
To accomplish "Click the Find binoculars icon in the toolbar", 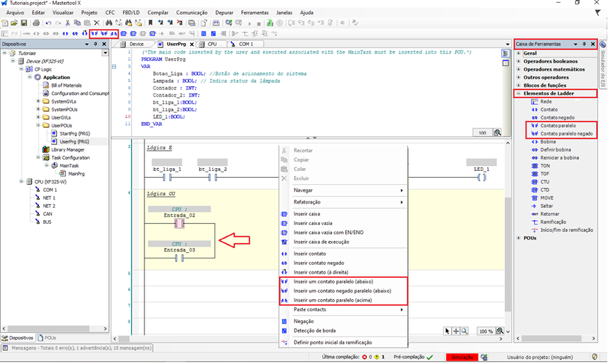I will click(108, 23).
